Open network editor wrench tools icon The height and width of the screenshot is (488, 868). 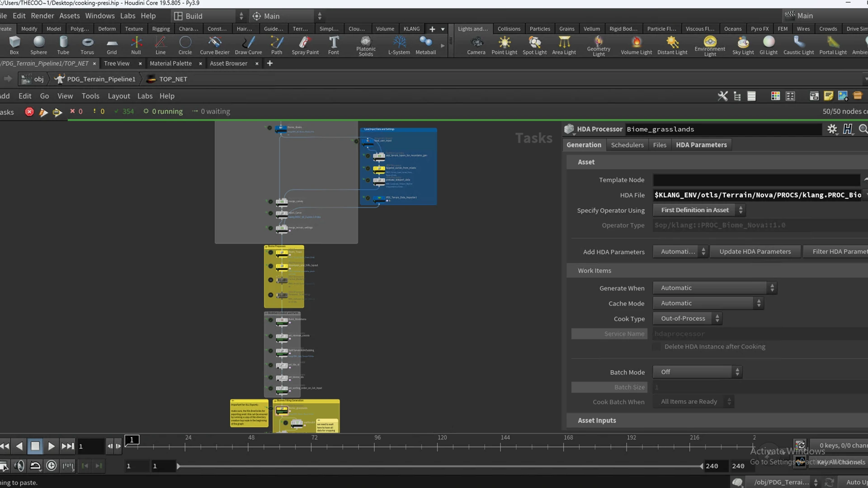point(722,96)
